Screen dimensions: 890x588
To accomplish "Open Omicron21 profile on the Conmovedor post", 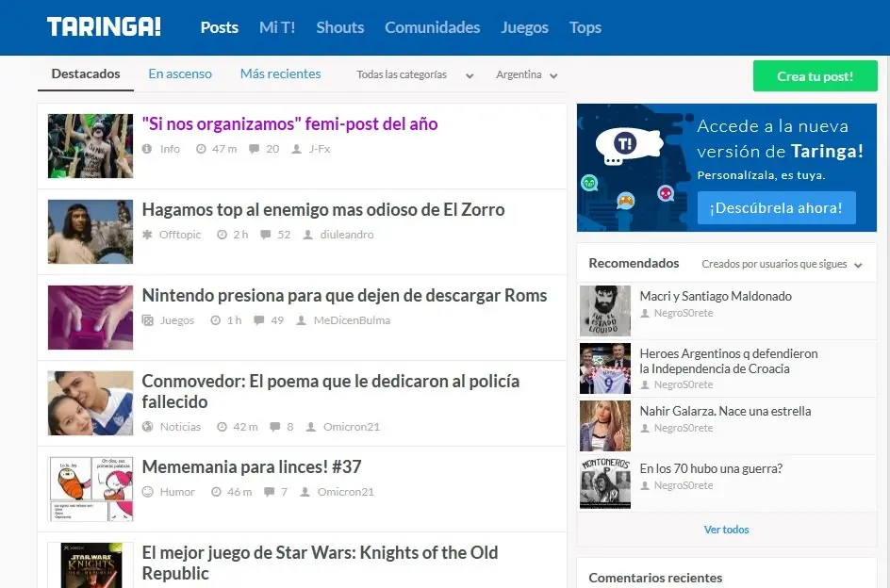I will [352, 427].
